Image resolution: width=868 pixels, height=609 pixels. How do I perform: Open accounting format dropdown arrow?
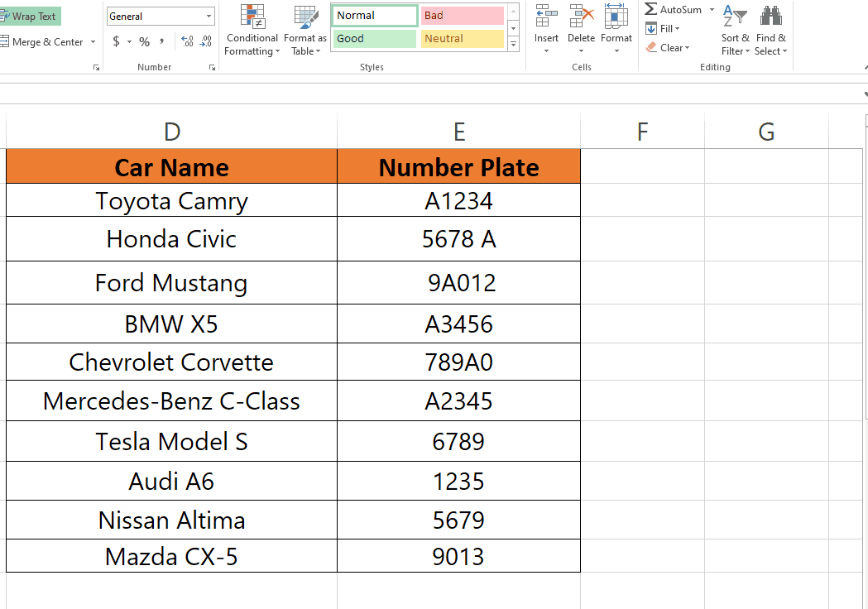(x=130, y=41)
